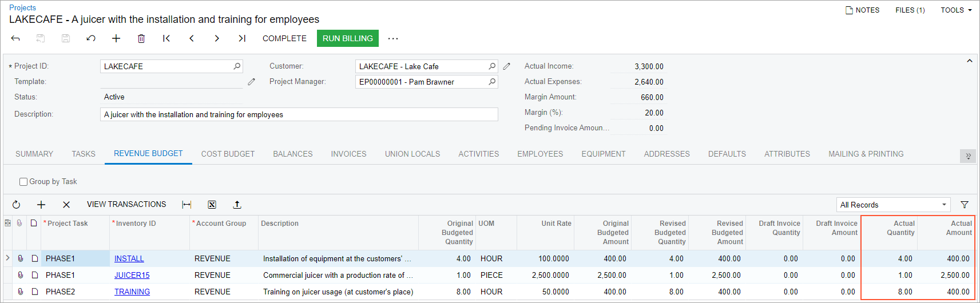Refresh the revenue budget grid
The width and height of the screenshot is (980, 303).
[16, 205]
